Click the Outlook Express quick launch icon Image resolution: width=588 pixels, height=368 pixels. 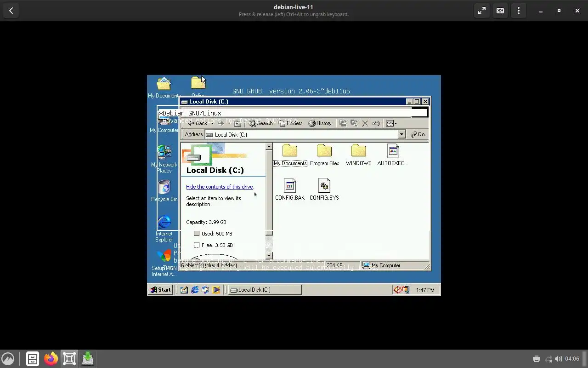click(205, 290)
